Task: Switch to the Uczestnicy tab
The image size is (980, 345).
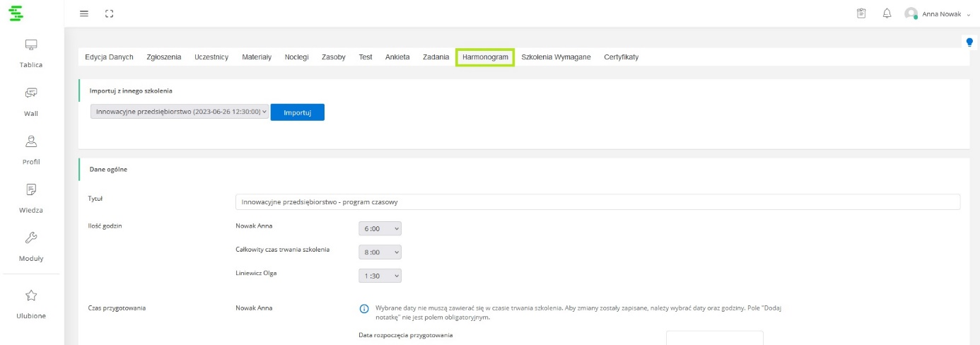Action: coord(211,57)
